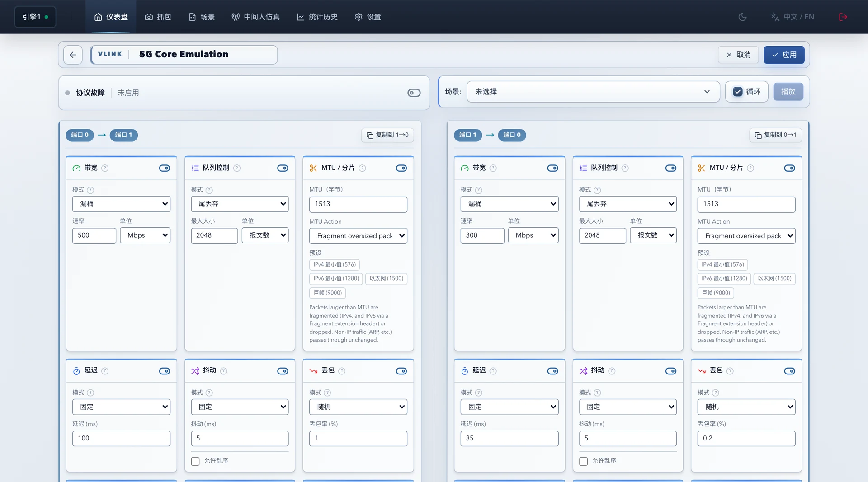This screenshot has width=868, height=482.
Task: Switch to the 中间人仿真 tab
Action: pyautogui.click(x=256, y=17)
